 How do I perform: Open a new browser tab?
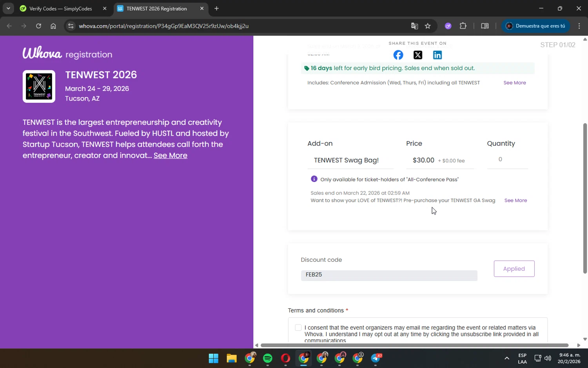[216, 8]
